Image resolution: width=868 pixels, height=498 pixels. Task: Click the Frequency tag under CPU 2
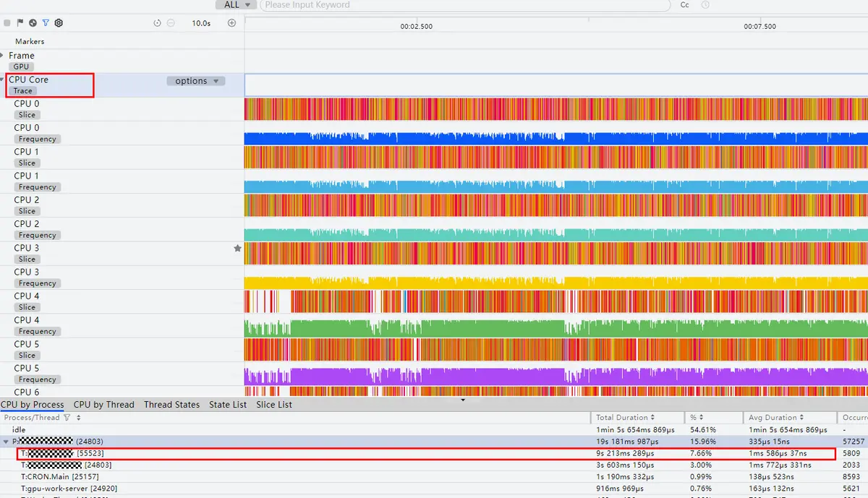pyautogui.click(x=38, y=235)
